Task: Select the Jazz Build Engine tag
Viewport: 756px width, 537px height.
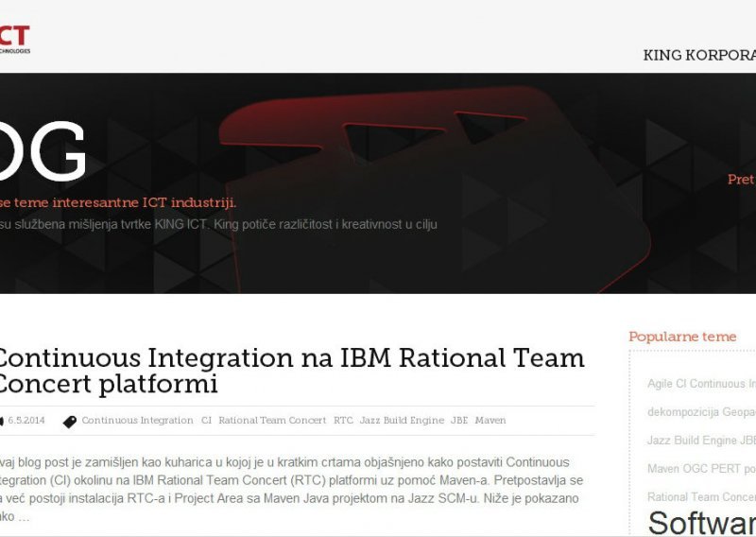Action: (403, 420)
